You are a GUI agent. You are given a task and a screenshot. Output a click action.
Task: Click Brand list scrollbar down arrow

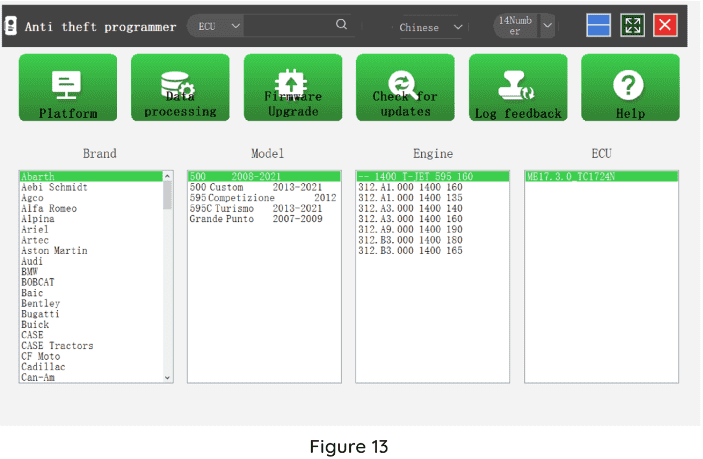(168, 378)
